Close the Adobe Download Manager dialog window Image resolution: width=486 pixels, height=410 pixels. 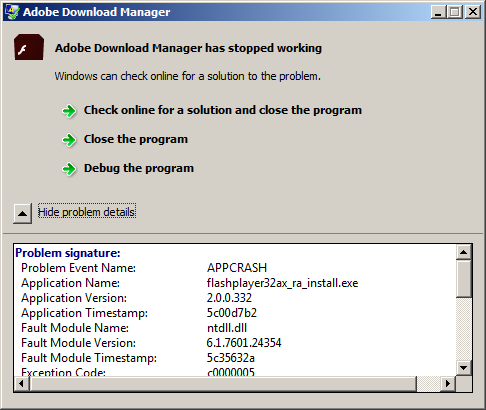tap(473, 12)
